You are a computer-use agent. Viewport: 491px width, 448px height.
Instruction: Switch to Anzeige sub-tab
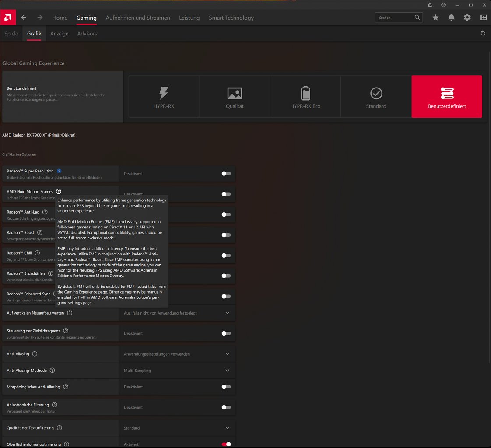coord(59,34)
